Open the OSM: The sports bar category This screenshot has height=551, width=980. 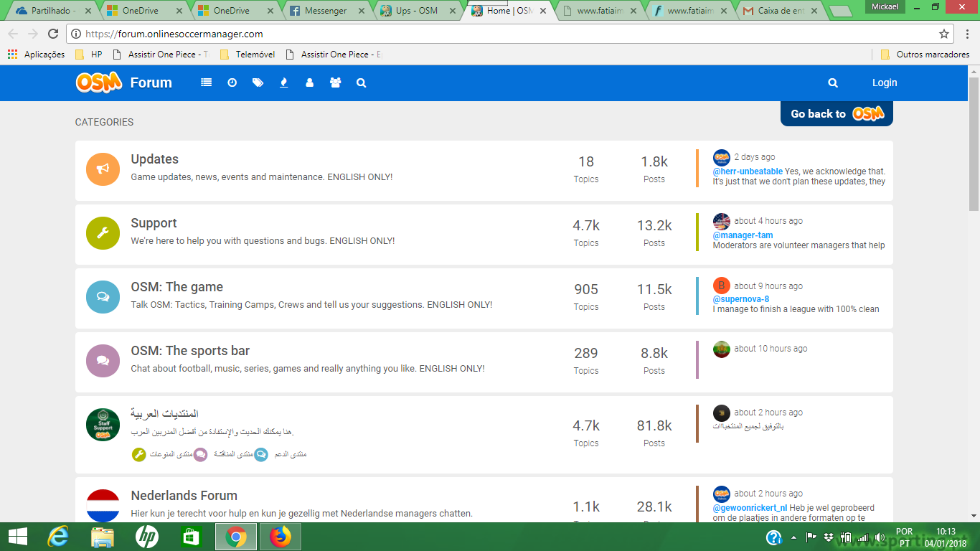tap(190, 351)
